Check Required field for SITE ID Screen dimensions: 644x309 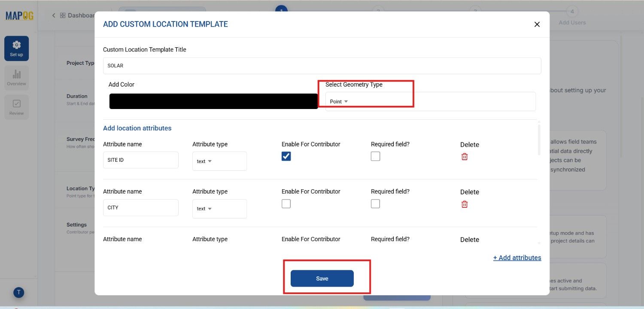375,157
